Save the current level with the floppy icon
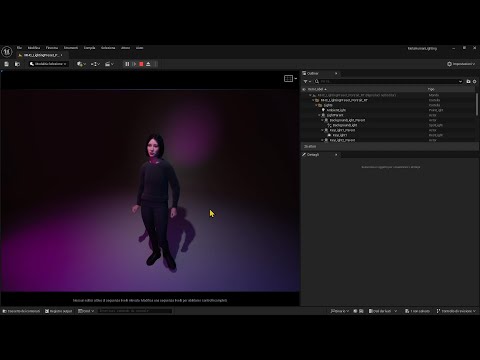 click(x=6, y=64)
